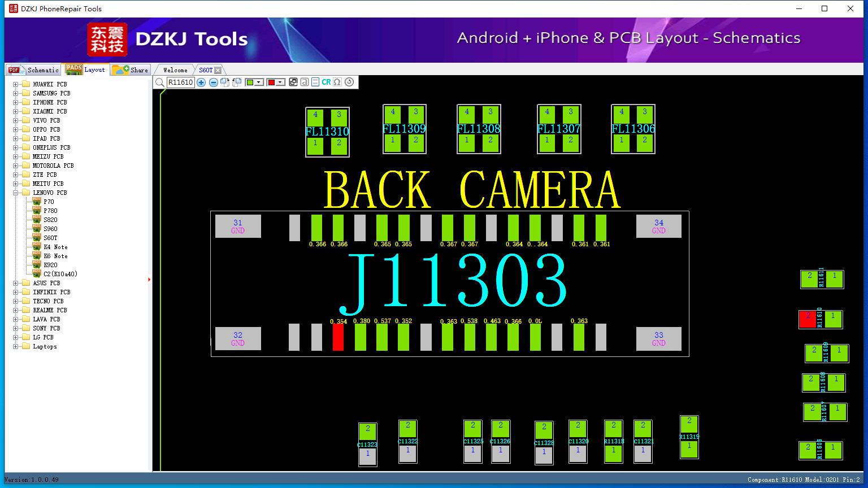The width and height of the screenshot is (868, 488).
Task: Switch to the Welcome tab
Action: click(175, 70)
